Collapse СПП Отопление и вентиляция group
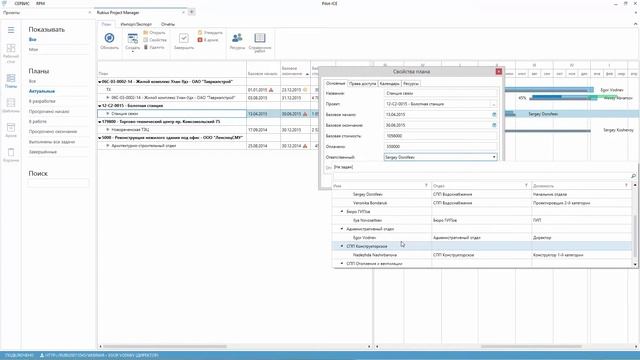 (342, 264)
